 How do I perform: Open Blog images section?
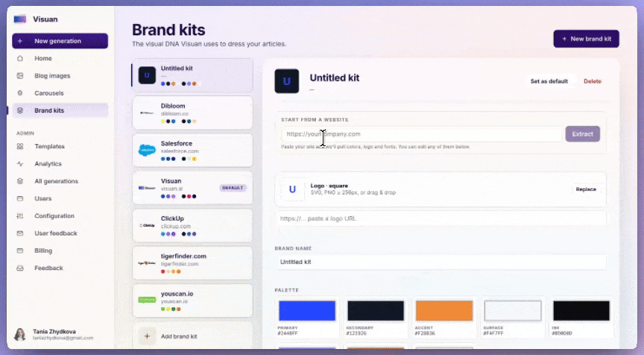pos(60,75)
